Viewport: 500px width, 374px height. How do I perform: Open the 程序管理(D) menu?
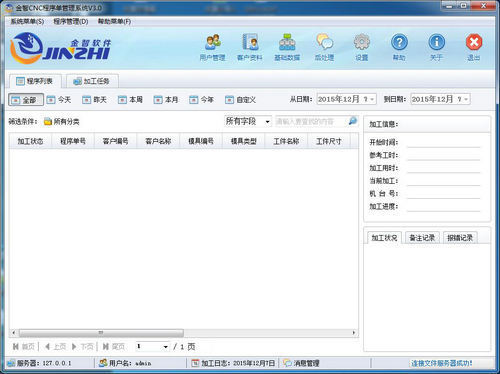(x=71, y=22)
